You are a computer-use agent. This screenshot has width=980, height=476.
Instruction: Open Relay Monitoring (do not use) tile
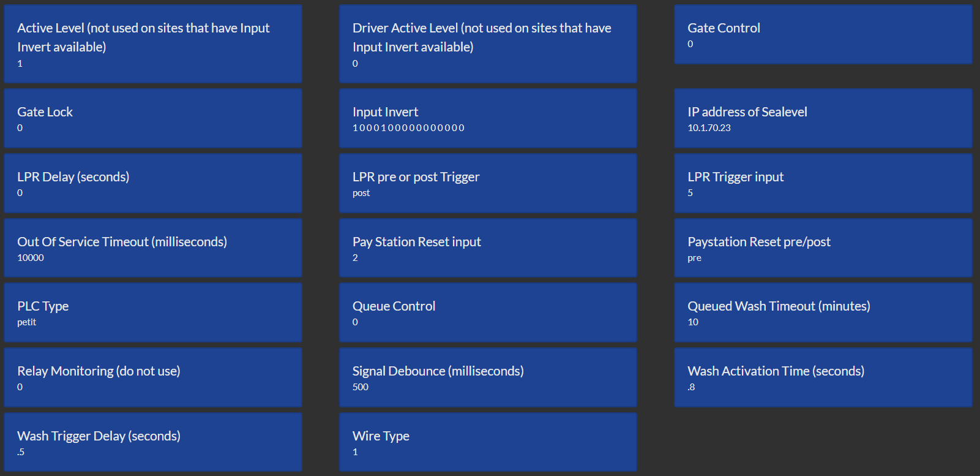(x=153, y=377)
